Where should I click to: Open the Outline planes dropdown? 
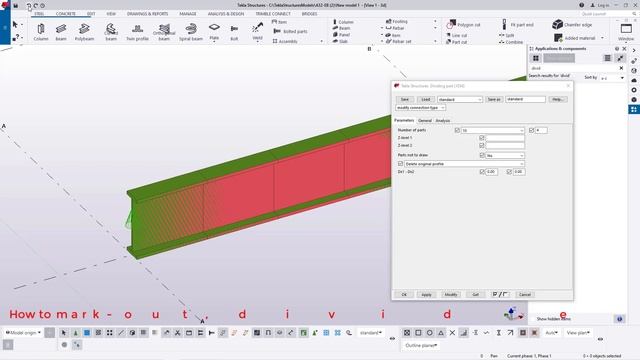click(421, 345)
